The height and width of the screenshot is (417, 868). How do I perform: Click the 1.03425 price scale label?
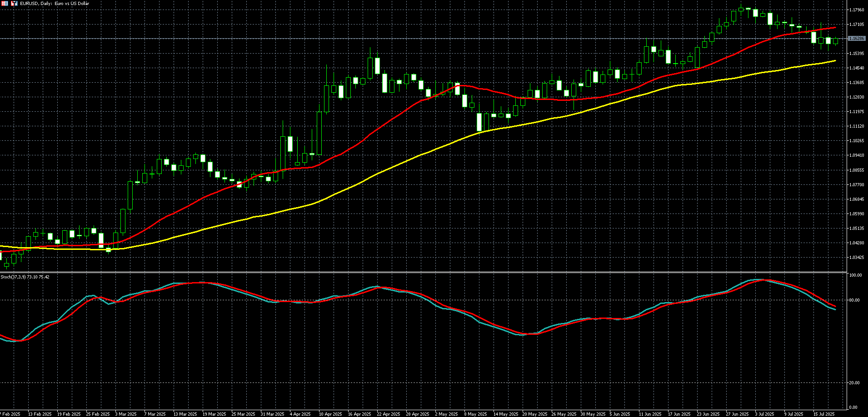(856, 258)
